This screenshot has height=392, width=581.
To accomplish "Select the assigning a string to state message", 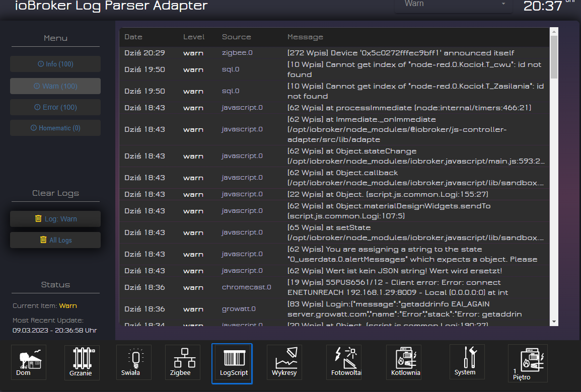I will tap(412, 254).
